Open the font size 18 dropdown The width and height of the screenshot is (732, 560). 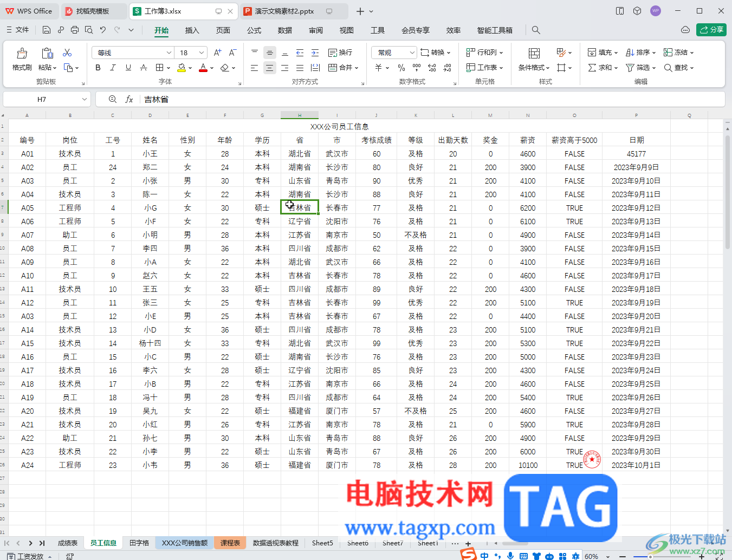pos(202,53)
